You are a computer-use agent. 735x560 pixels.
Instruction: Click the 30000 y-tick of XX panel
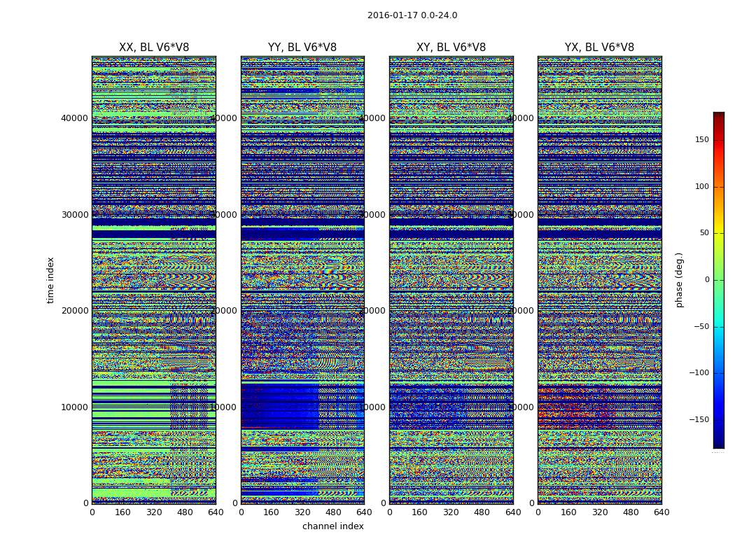75,214
